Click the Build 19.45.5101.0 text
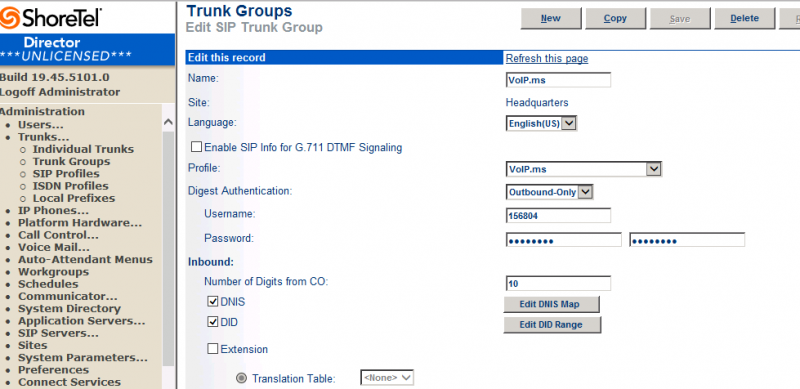The image size is (800, 389). point(55,78)
